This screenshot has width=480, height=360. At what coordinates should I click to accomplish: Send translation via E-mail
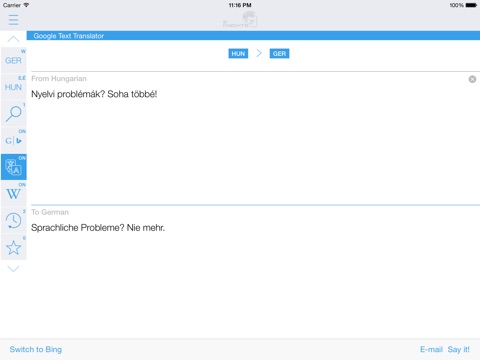tap(431, 349)
